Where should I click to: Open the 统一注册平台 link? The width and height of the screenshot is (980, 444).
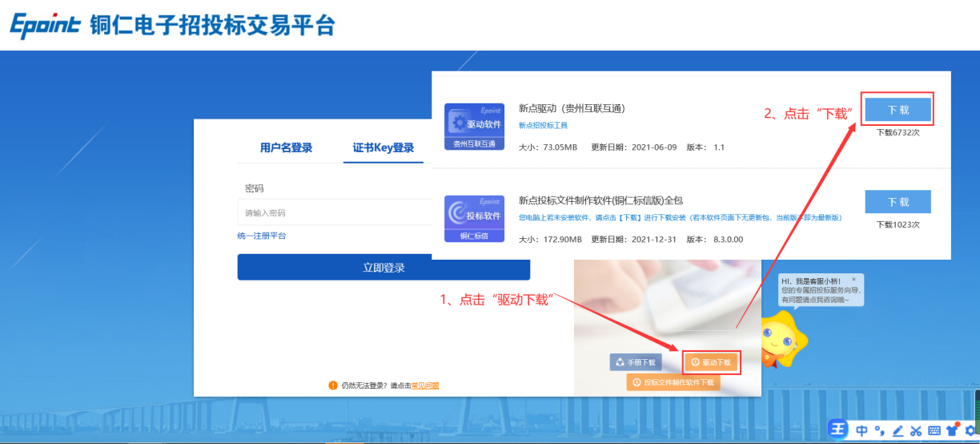[262, 236]
